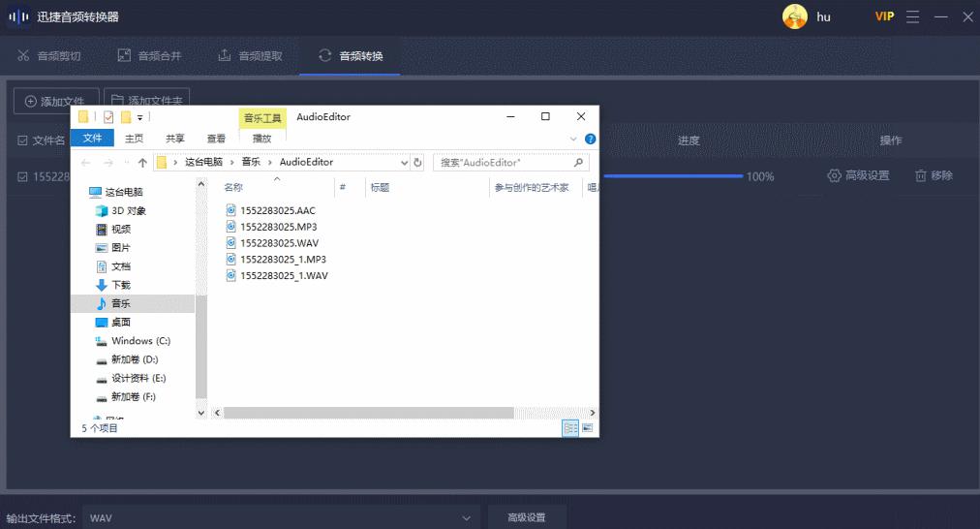The width and height of the screenshot is (980, 529).
Task: Switch to details view icon in status bar
Action: point(570,427)
